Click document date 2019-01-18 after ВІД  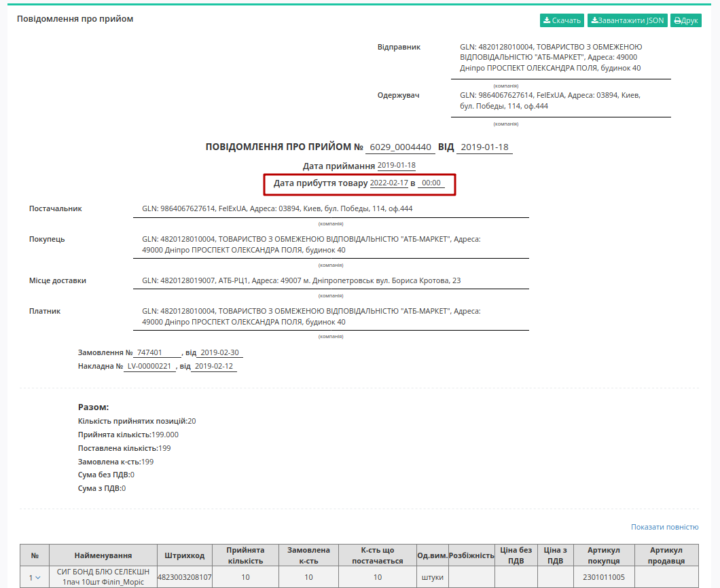pos(484,147)
